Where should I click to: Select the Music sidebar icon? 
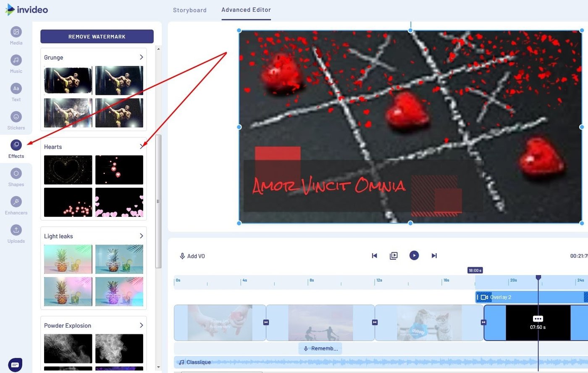pyautogui.click(x=16, y=64)
